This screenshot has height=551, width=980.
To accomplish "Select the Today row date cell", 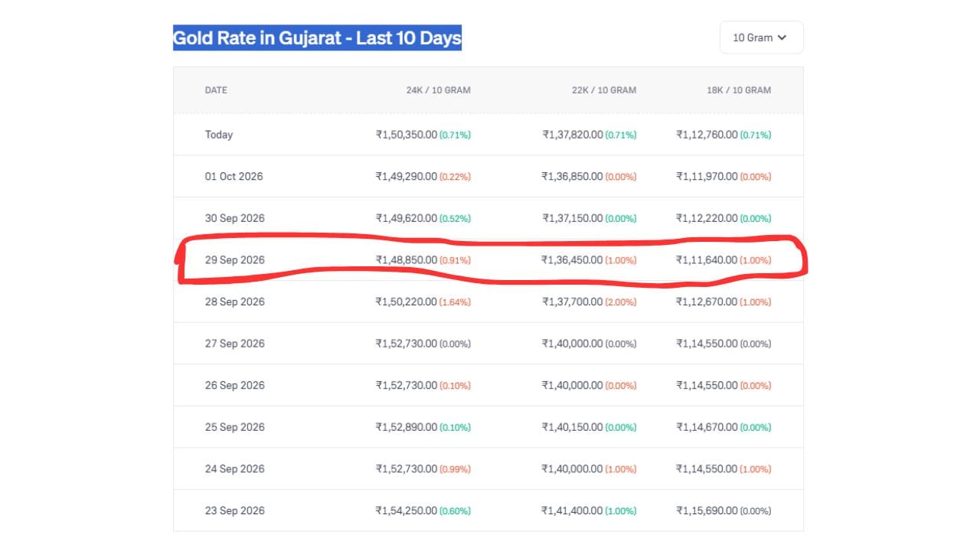I will [219, 135].
